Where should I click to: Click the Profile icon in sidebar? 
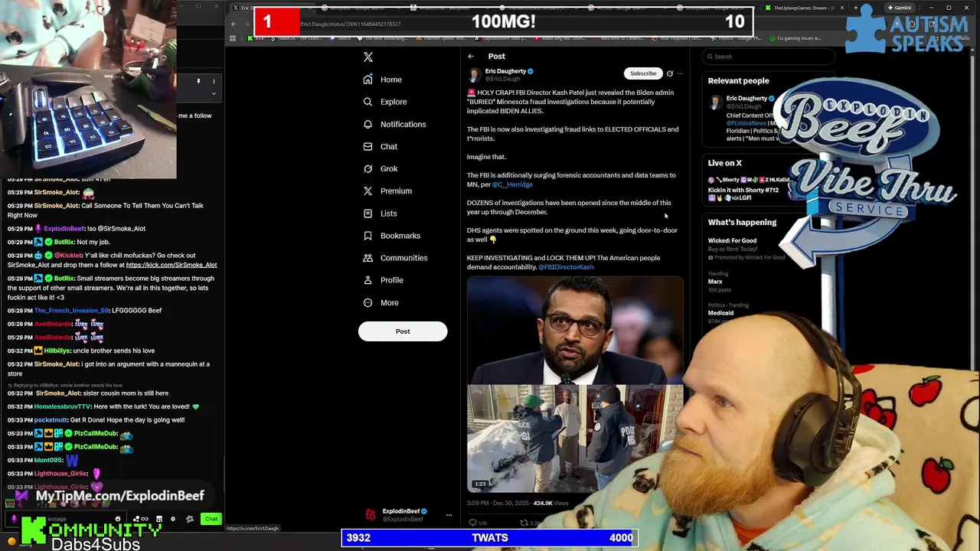pos(368,280)
